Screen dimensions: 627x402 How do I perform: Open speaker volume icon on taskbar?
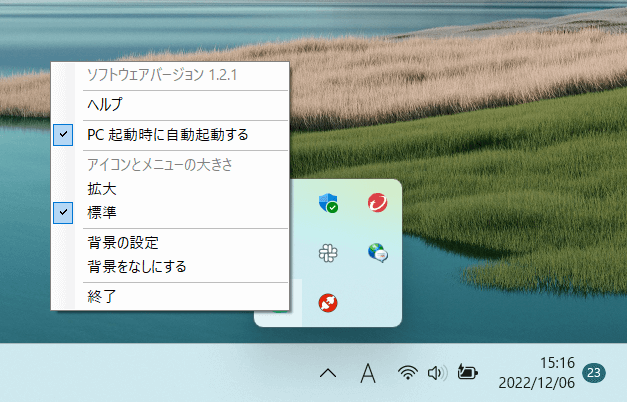point(437,373)
